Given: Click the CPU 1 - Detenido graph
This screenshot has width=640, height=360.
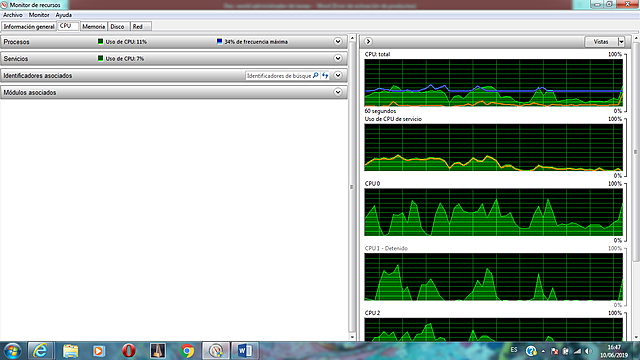Looking at the screenshot, I should [x=493, y=277].
